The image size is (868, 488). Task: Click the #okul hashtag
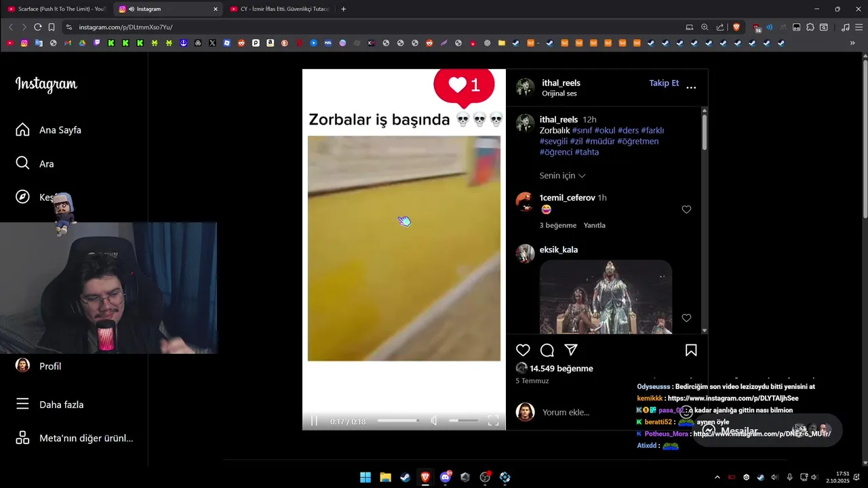605,130
